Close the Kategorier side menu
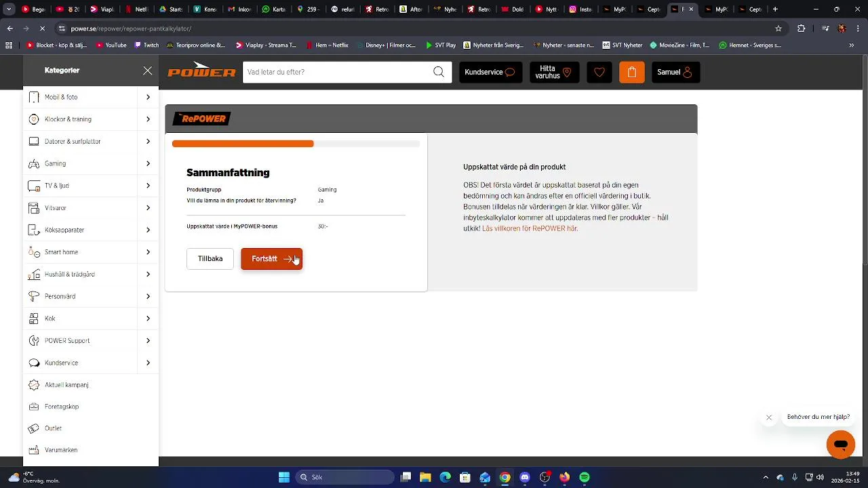Viewport: 868px width, 488px height. point(147,70)
